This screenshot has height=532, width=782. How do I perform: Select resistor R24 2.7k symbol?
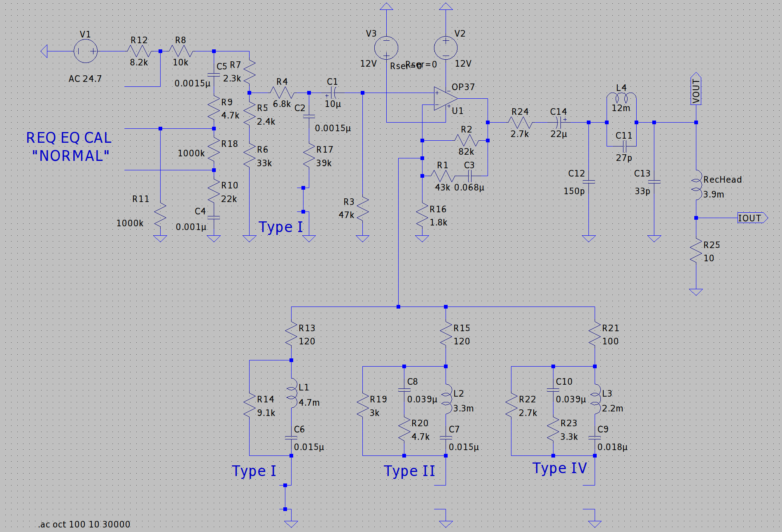click(x=520, y=123)
